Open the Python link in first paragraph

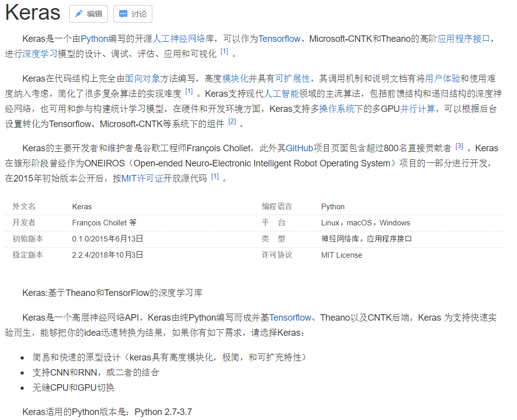(94, 39)
